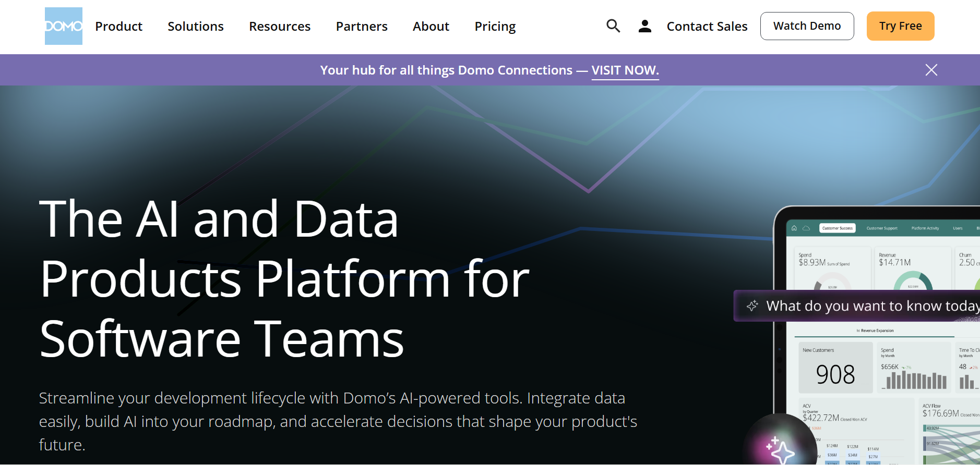Select the Customer Success dashboard tab

838,228
